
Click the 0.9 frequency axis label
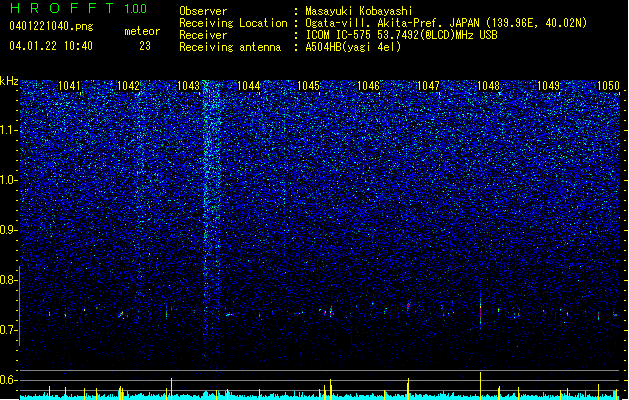(9, 230)
